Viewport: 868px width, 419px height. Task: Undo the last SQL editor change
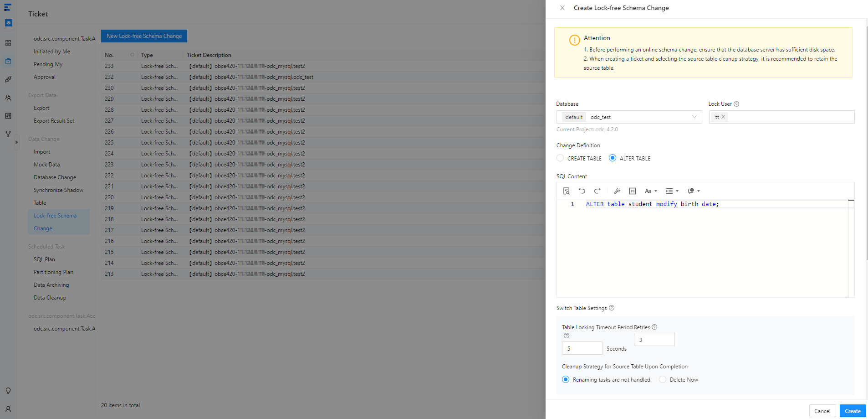582,191
